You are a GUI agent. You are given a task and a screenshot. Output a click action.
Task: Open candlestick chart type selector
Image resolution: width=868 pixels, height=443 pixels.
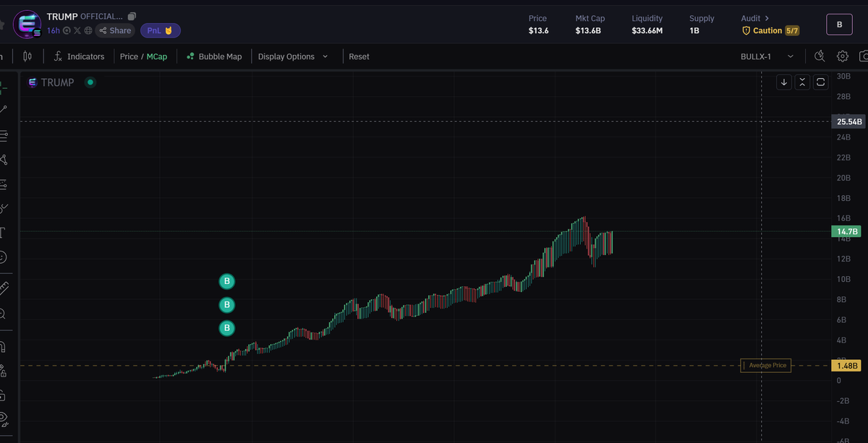28,56
